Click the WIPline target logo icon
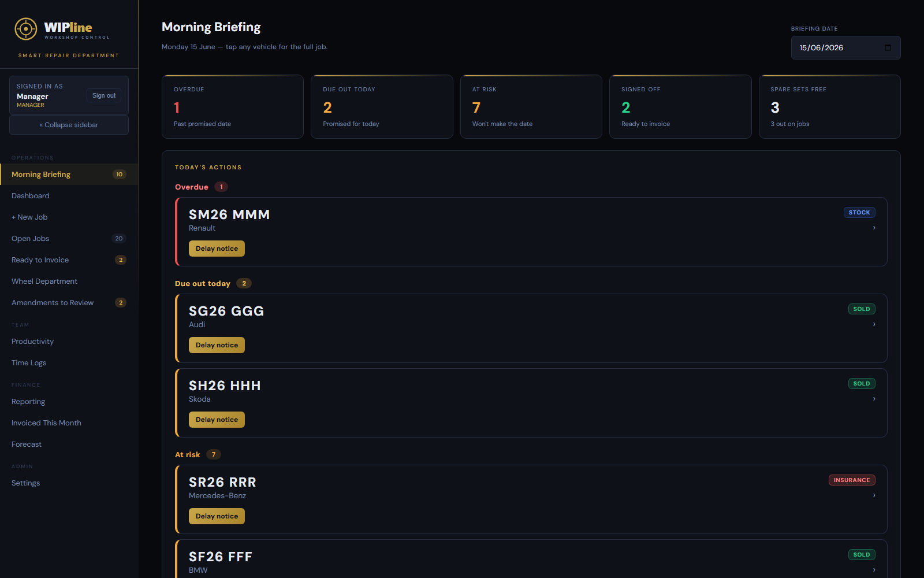 (x=26, y=28)
